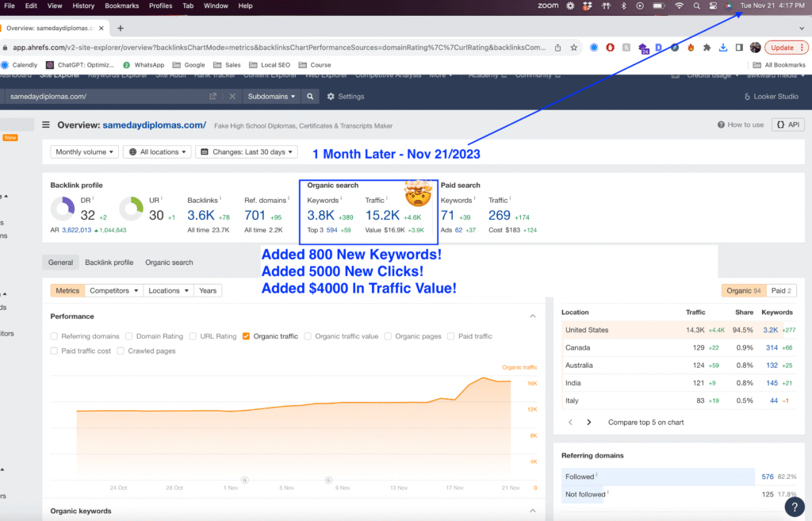
Task: Open macOS Control Center icon
Action: pyautogui.click(x=713, y=6)
